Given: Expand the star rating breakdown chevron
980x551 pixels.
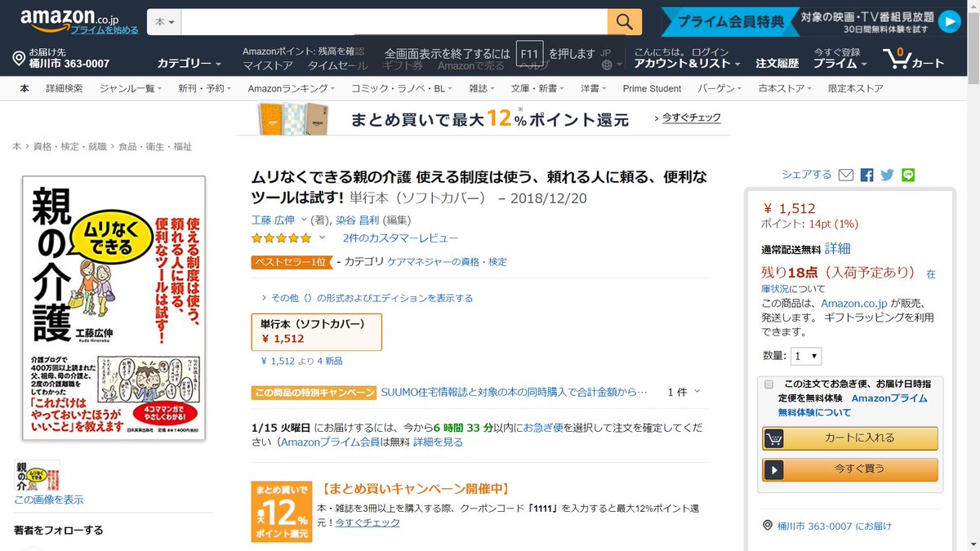Looking at the screenshot, I should click(x=322, y=238).
